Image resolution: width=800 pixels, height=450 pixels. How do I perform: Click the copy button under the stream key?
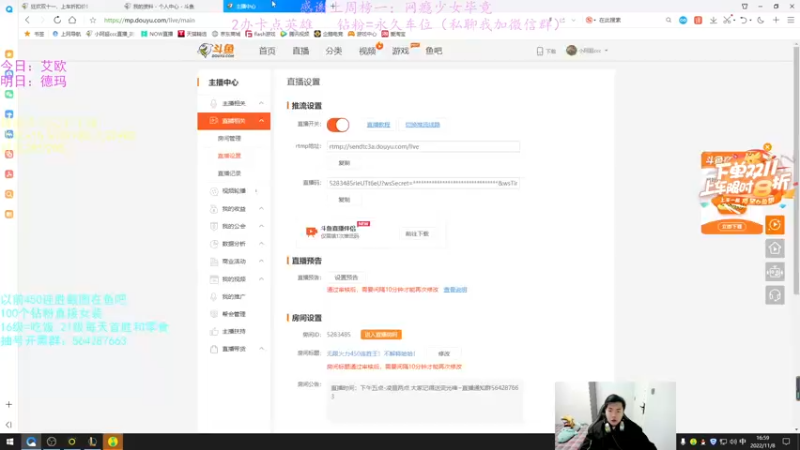[x=344, y=199]
